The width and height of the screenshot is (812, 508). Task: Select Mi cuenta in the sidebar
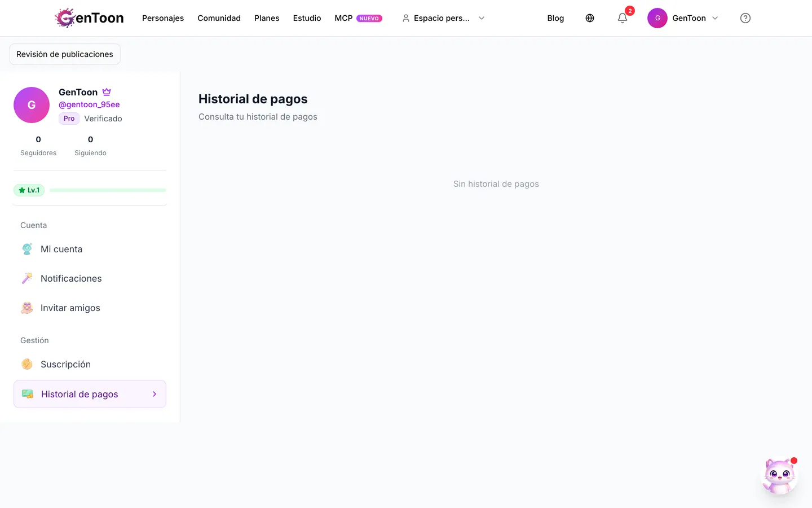tap(90, 249)
